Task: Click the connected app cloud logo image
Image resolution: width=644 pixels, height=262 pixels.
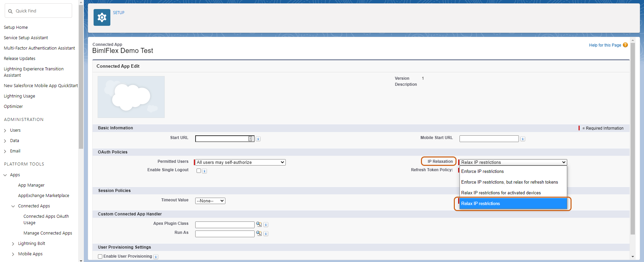Action: (x=131, y=97)
